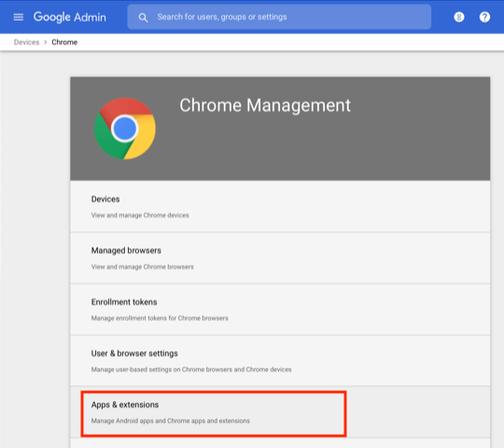The image size is (504, 448).
Task: Go to Devices breadcrumb
Action: pos(26,42)
